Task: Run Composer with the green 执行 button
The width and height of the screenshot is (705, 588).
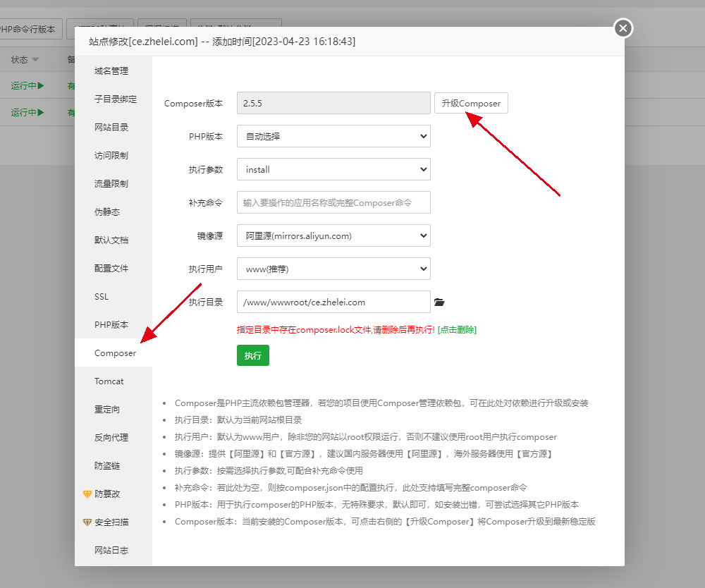Action: coord(253,355)
